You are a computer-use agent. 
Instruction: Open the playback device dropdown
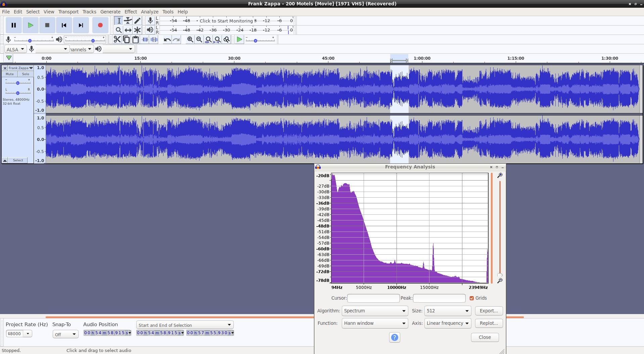tap(119, 49)
